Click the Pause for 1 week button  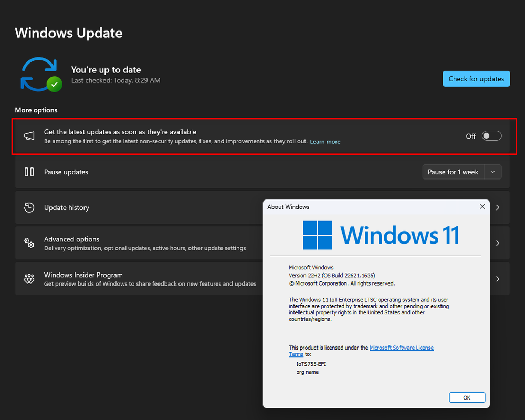(x=453, y=172)
